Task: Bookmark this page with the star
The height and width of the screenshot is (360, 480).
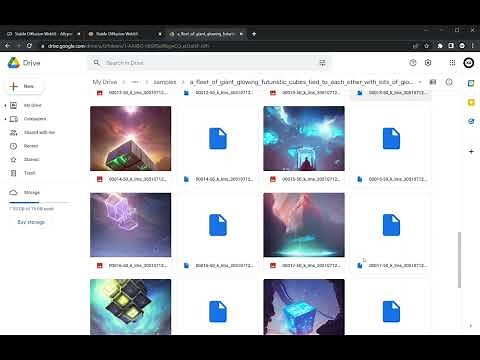Action: (426, 46)
